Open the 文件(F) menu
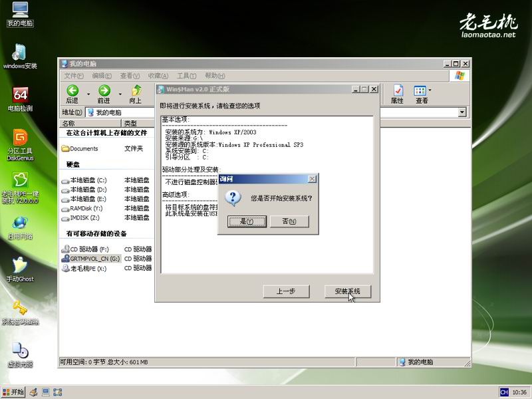Image resolution: width=532 pixels, height=399 pixels. [74, 76]
